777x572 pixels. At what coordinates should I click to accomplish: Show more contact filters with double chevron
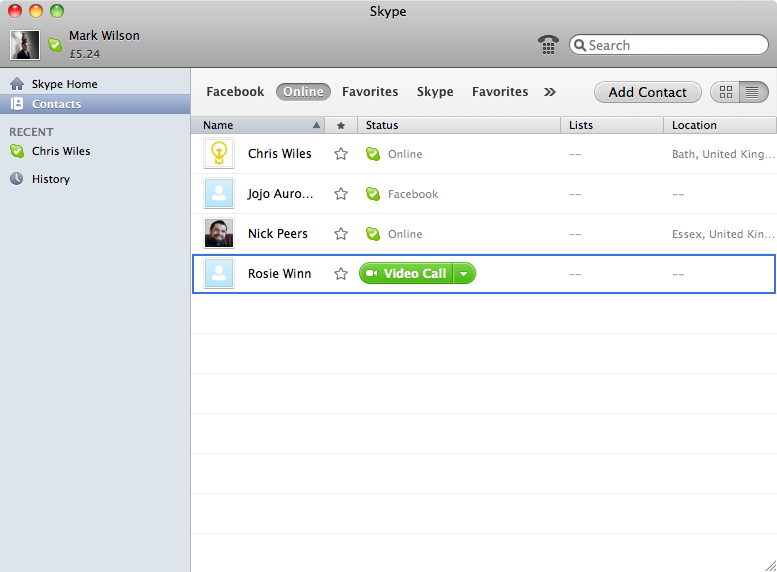click(550, 92)
